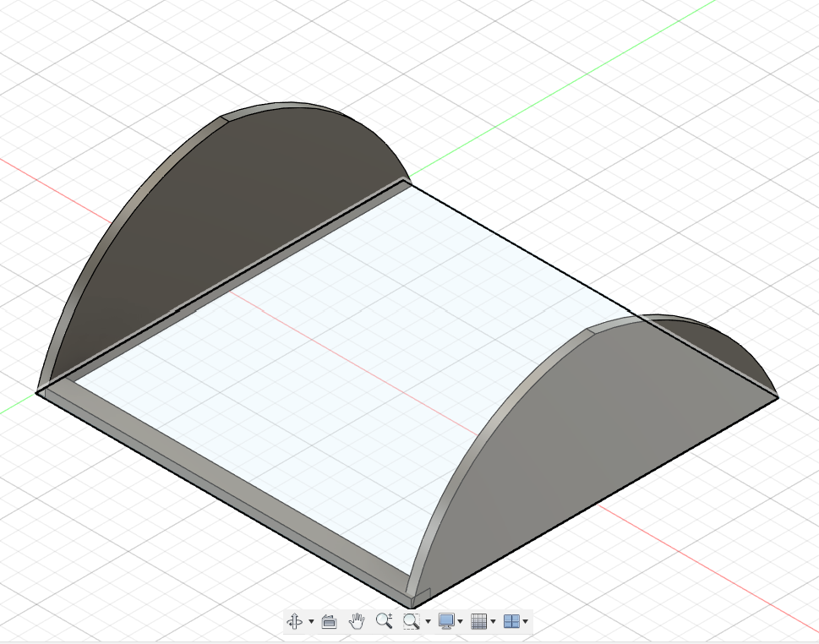Click the Viewports layout icon
The image size is (819, 644).
pos(511,621)
